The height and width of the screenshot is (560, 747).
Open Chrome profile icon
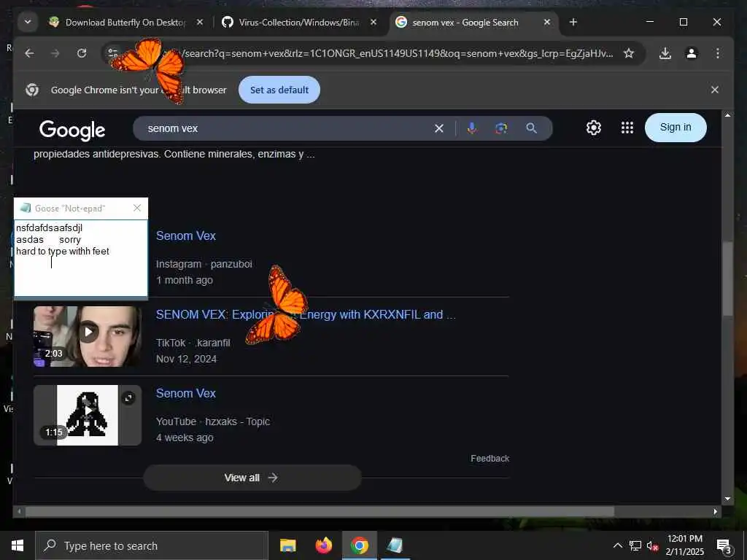tap(692, 53)
